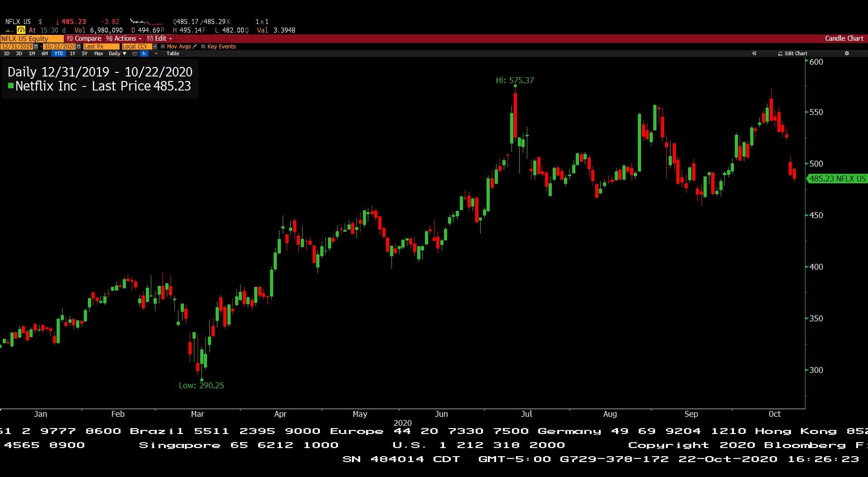
Task: Select the 5Y range tab
Action: [x=85, y=53]
